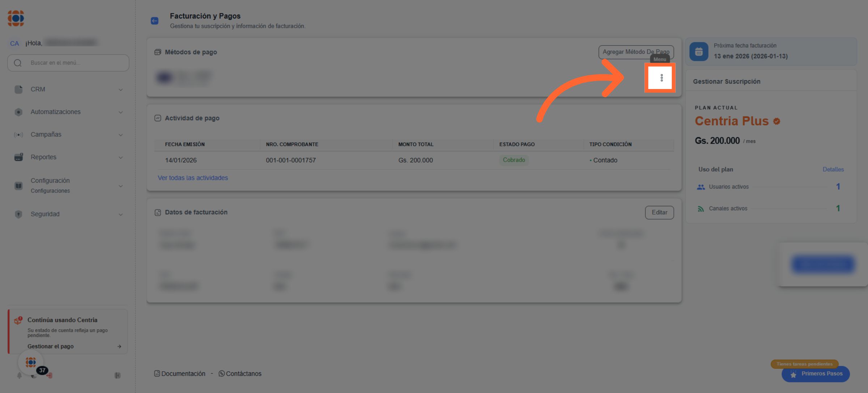Click the red logout icon
The width and height of the screenshot is (868, 393).
(x=50, y=375)
